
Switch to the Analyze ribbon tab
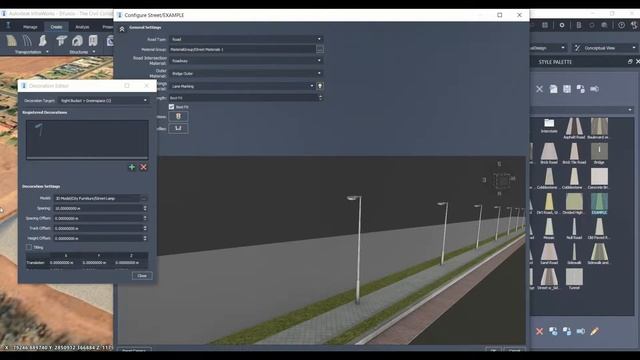(x=82, y=27)
